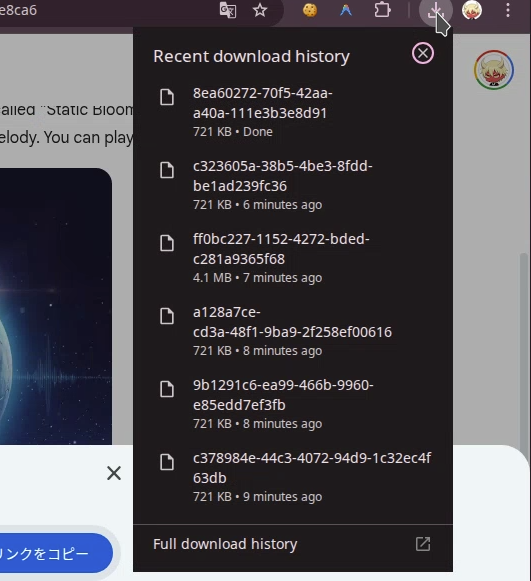Viewport: 531px width, 581px height.
Task: Open the Google account avatar on the page
Action: (x=494, y=70)
